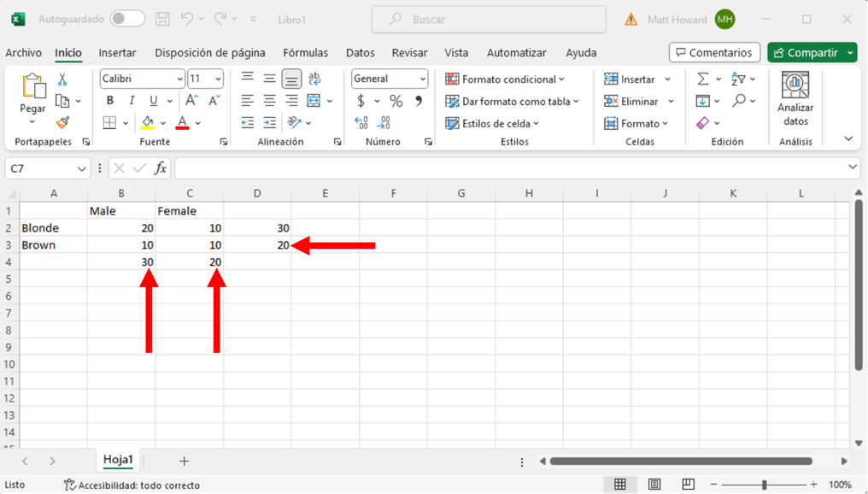868x494 pixels.
Task: Click the Italic formatting icon
Action: tap(132, 101)
